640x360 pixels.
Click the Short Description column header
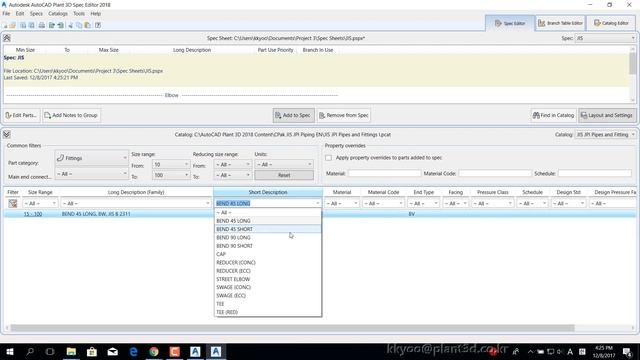(x=268, y=192)
